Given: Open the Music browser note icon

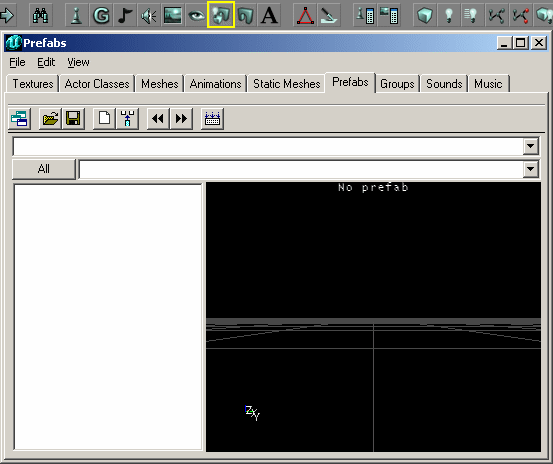Looking at the screenshot, I should coord(125,15).
